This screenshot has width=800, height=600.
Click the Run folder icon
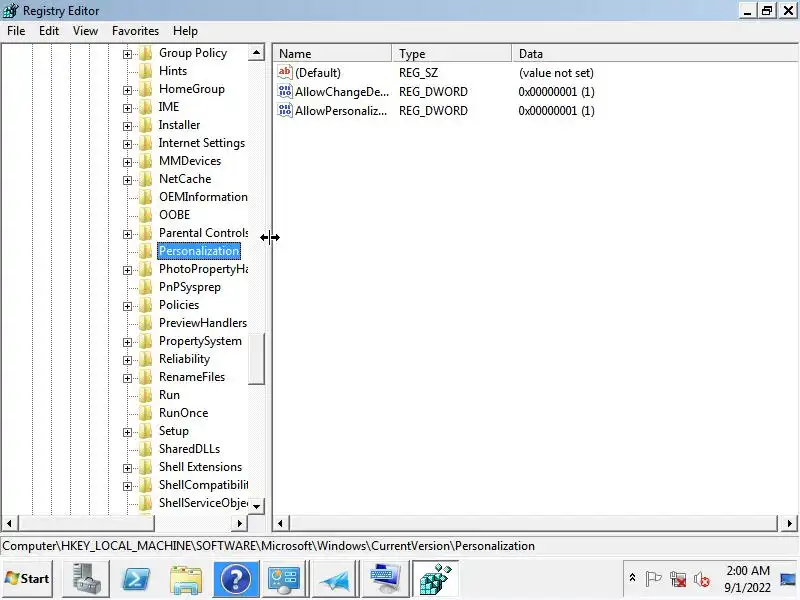(146, 395)
